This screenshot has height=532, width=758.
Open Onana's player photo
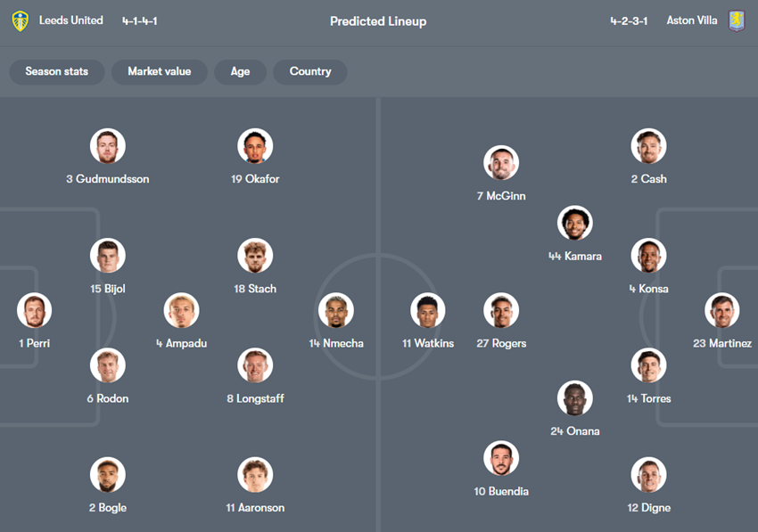(x=575, y=398)
